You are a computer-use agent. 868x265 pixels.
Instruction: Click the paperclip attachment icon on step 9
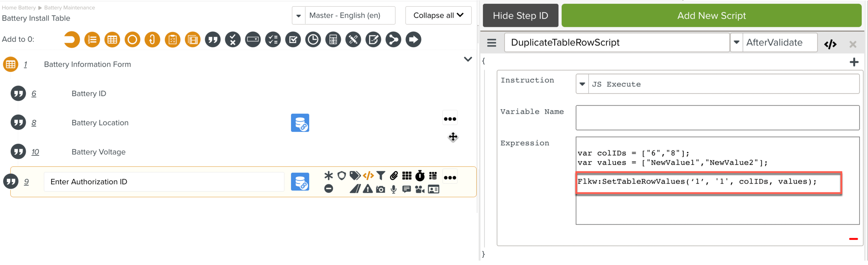(394, 176)
